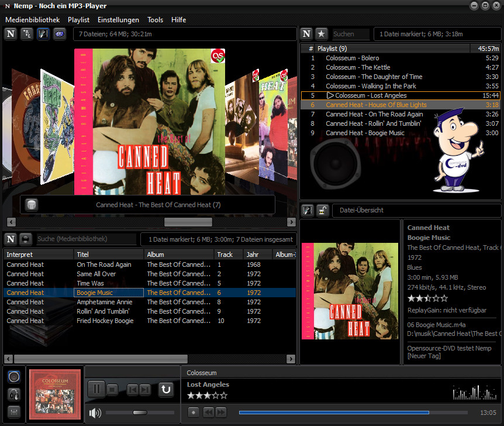Click the headphones icon in player sidebar
Screen dimensions: 504x426
[13, 394]
